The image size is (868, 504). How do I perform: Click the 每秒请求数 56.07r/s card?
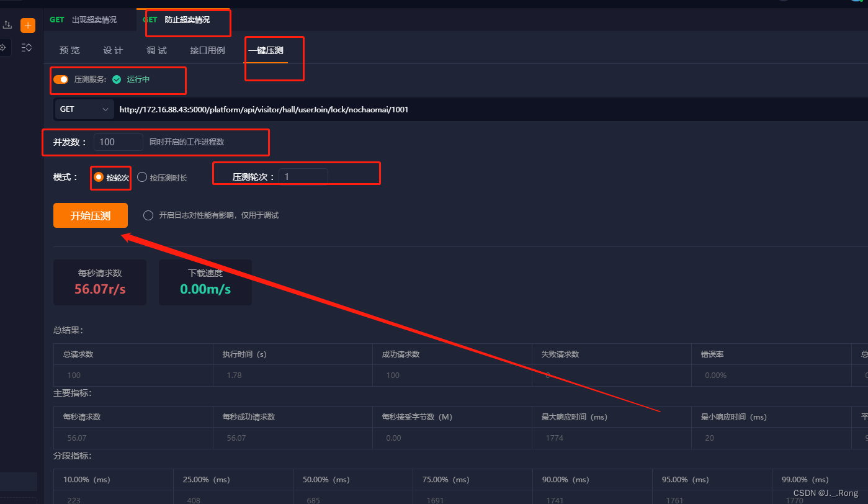[100, 282]
